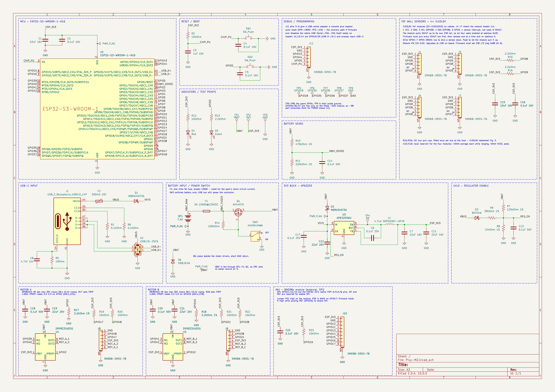
Task: Select the BT1 7.4V battery symbol
Action: 188,218
